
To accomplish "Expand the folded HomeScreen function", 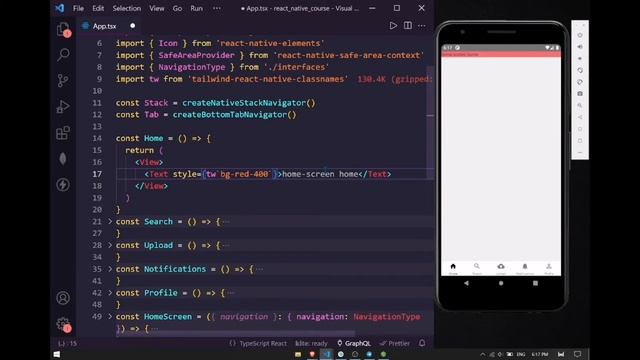I will point(110,316).
